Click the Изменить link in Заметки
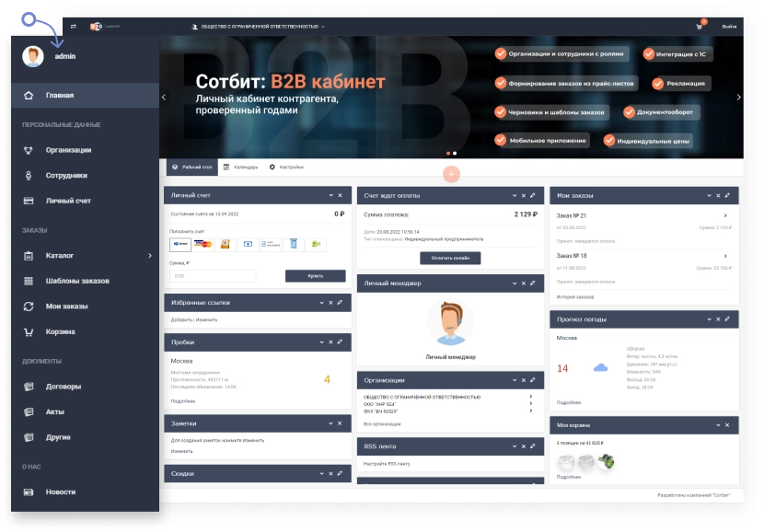The width and height of the screenshot is (764, 532). click(181, 452)
